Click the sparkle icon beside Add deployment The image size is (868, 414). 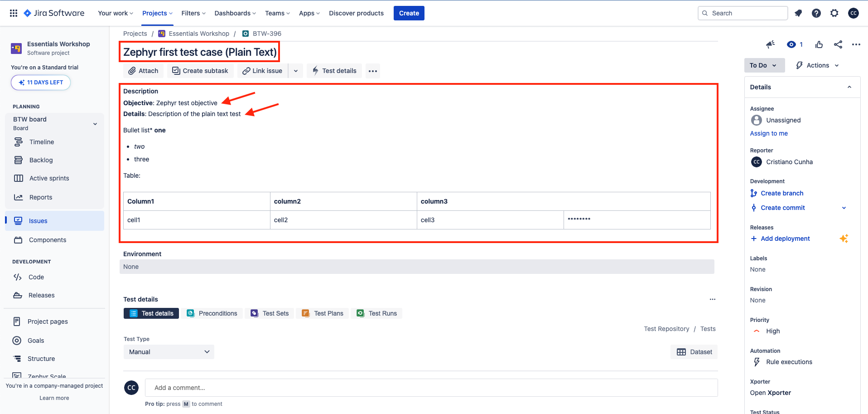click(844, 239)
